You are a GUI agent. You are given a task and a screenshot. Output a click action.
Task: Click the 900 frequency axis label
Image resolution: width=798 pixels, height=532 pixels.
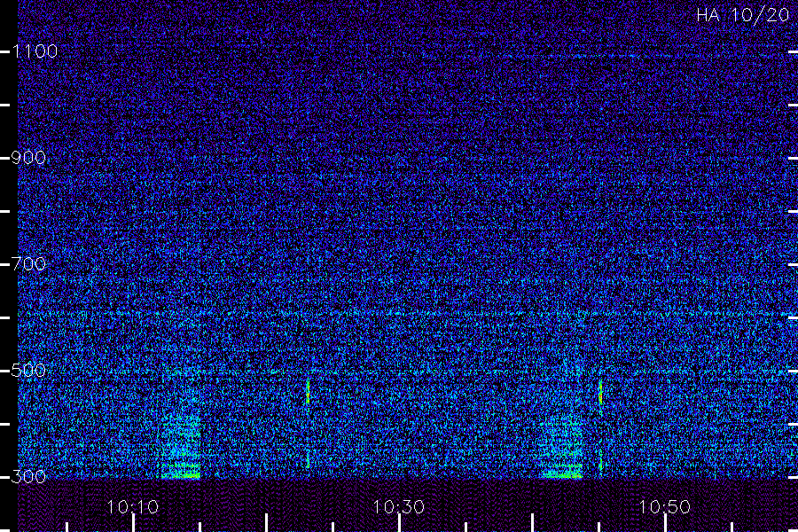click(x=28, y=158)
